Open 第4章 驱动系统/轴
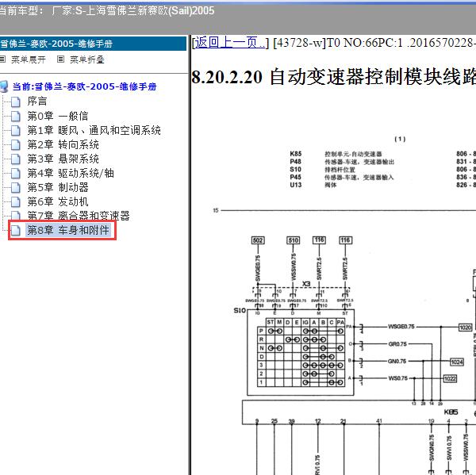 [71, 174]
